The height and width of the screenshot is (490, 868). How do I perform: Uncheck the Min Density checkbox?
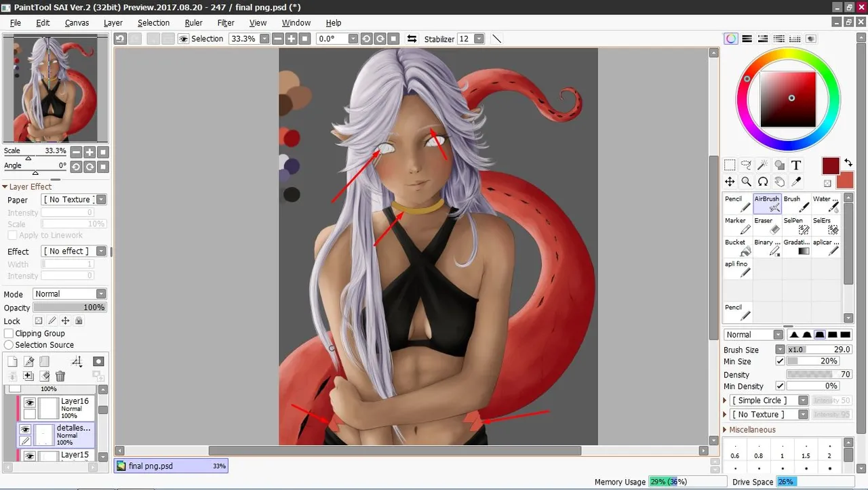pos(780,386)
